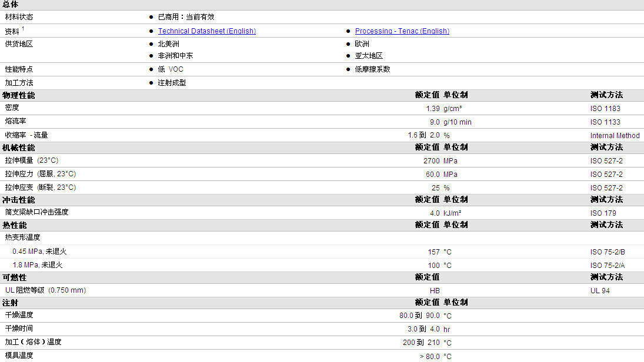The width and height of the screenshot is (644, 362).
Task: Click the ISO 75-2/B test method
Action: 608,252
